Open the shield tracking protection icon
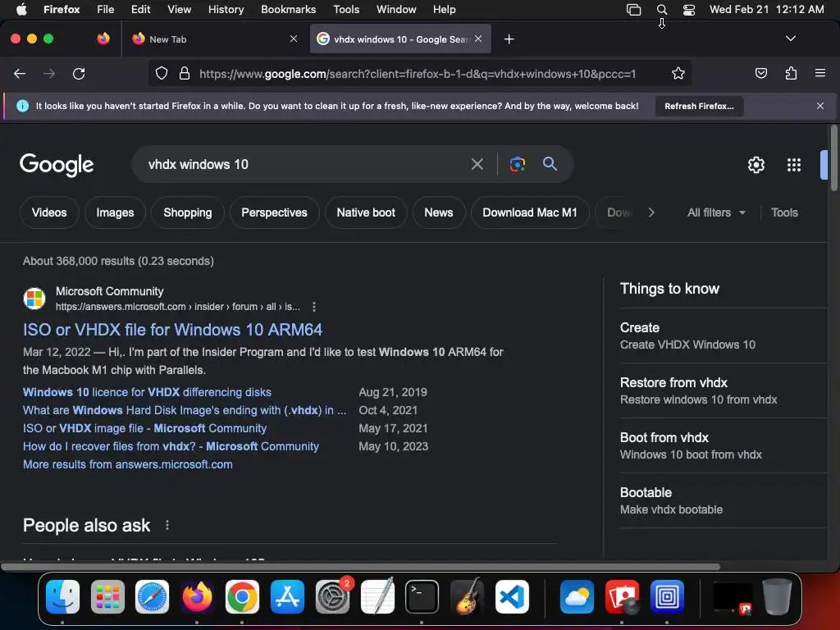Viewport: 840px width, 630px height. [x=162, y=73]
